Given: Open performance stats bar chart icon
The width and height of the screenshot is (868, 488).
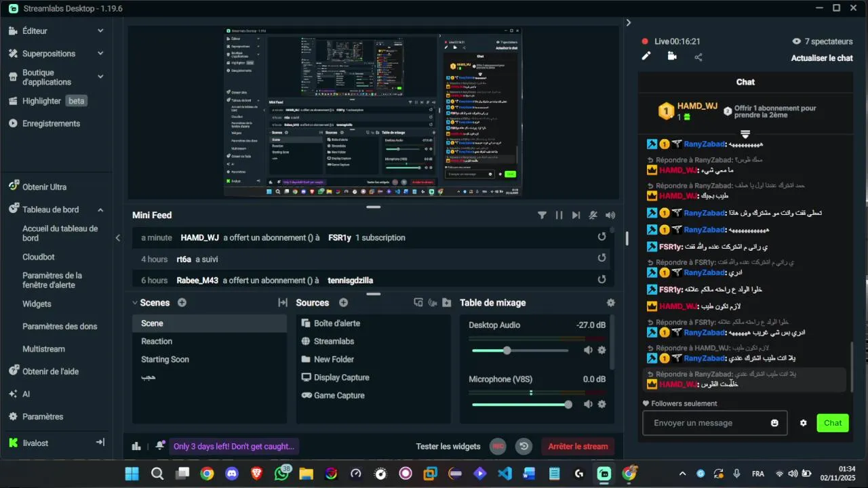Looking at the screenshot, I should click(136, 446).
